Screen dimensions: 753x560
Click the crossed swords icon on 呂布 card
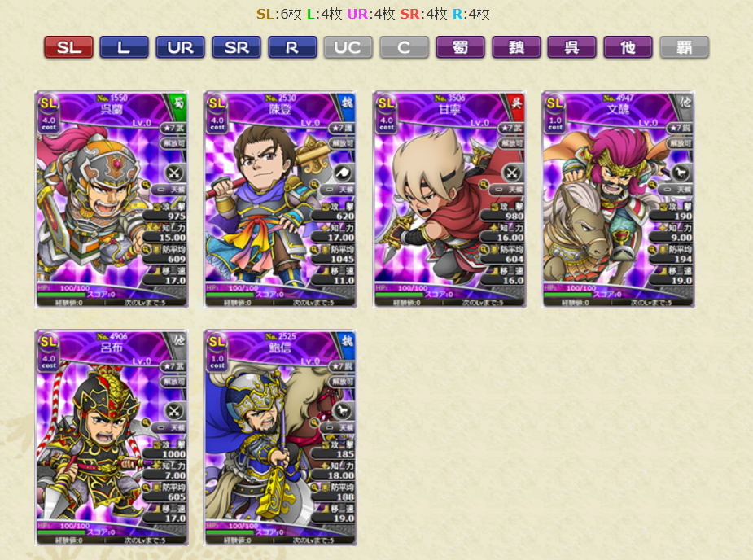click(174, 411)
